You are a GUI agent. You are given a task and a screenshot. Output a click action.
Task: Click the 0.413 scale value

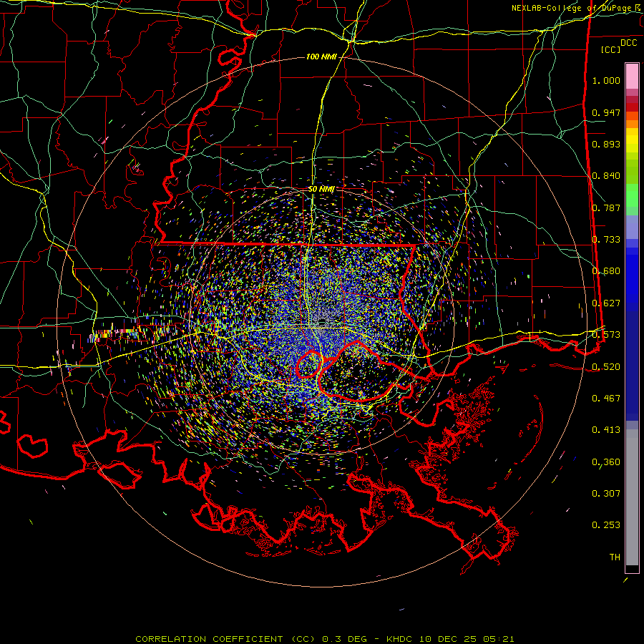[606, 430]
